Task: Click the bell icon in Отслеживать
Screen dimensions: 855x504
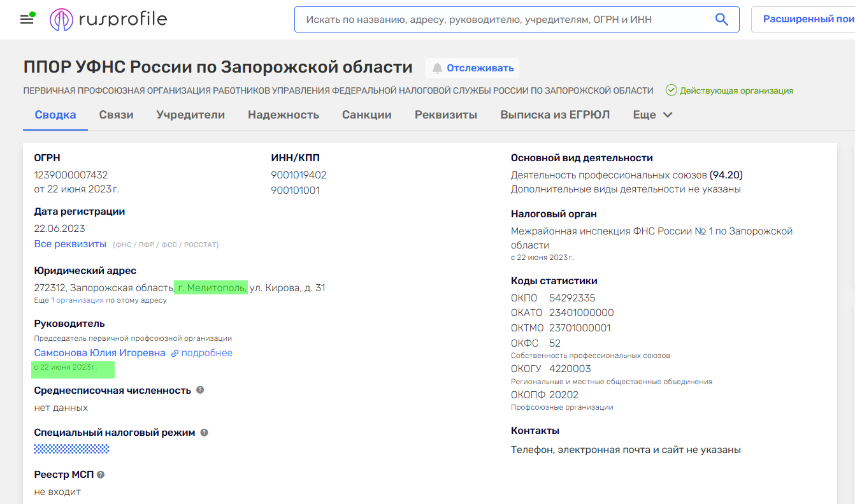Action: 437,68
